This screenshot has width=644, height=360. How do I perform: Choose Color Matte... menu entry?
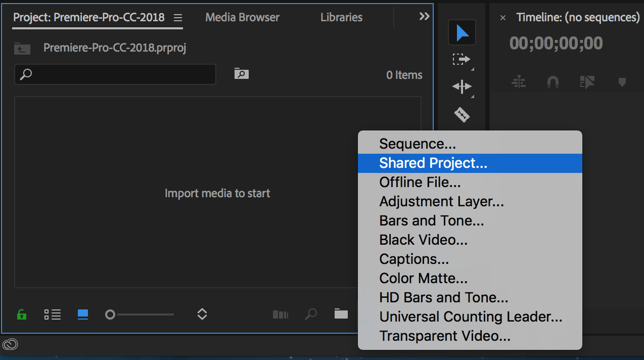(470, 278)
